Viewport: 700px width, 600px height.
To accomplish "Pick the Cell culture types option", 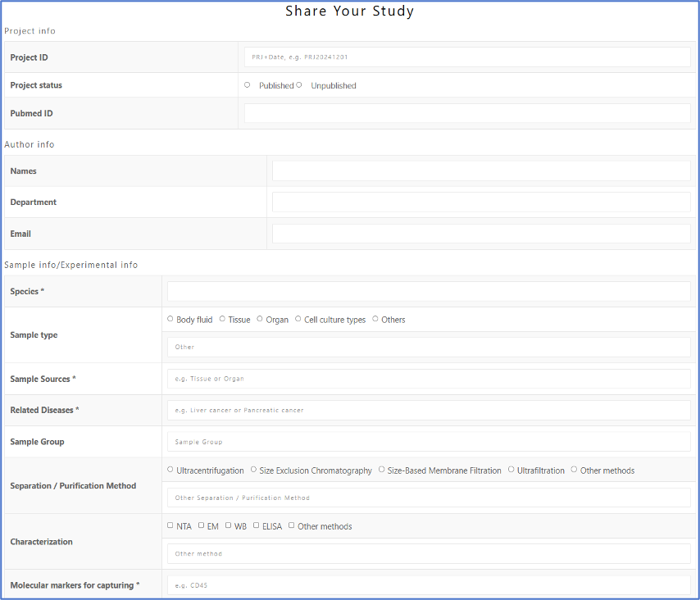I will pos(298,319).
